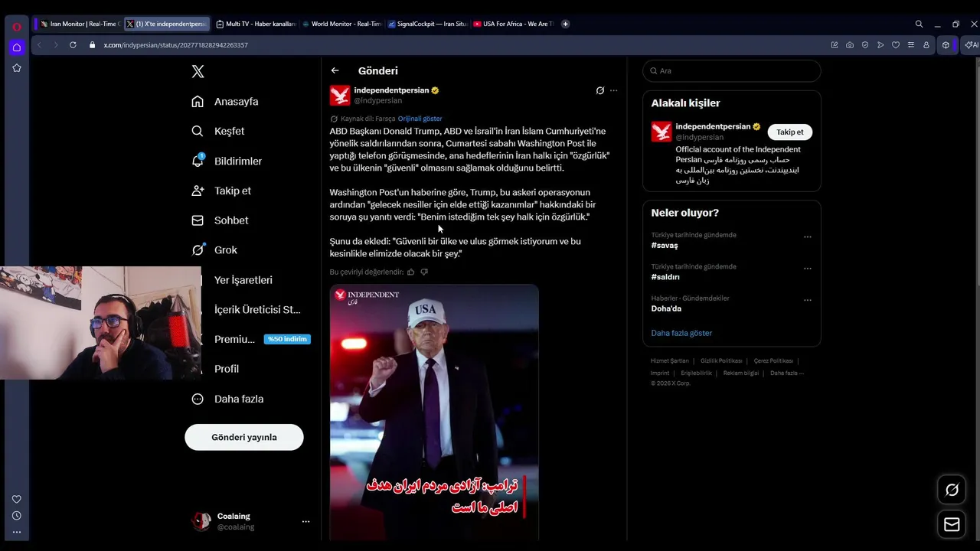The image size is (980, 551).
Task: Expand Daha fazla menu in sidebar
Action: click(227, 399)
